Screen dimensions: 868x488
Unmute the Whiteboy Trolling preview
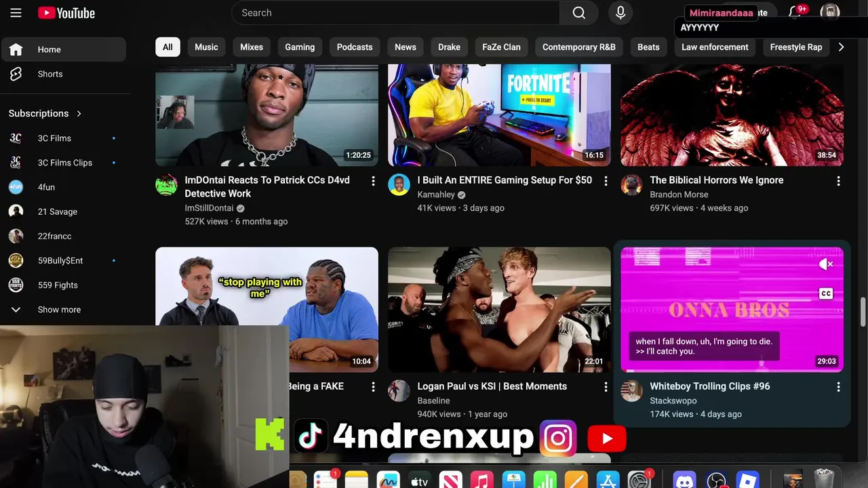[825, 264]
